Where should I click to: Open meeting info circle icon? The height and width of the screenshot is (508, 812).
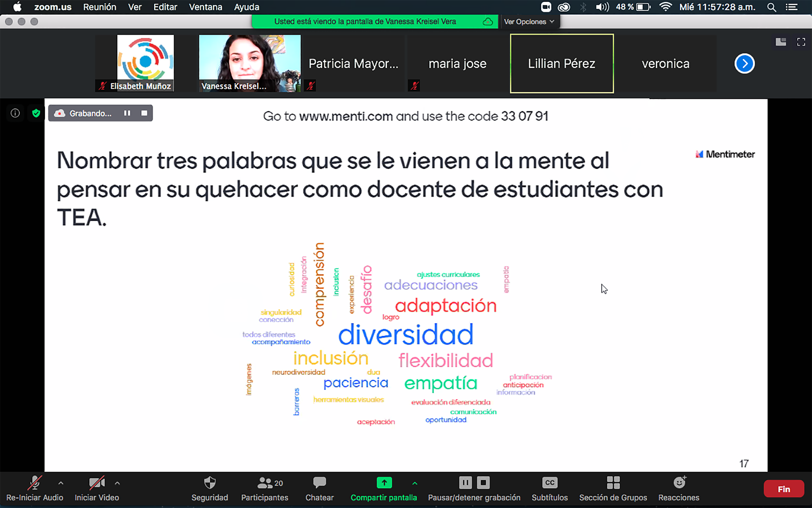pos(15,113)
